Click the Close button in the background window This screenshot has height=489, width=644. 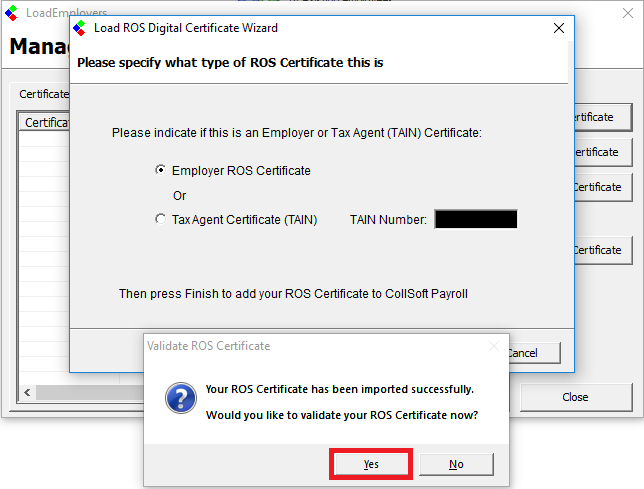coord(575,397)
